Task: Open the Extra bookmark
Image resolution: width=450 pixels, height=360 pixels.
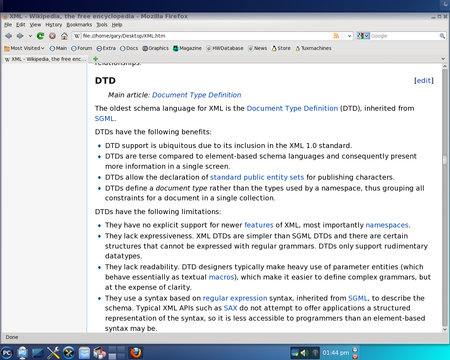Action: pyautogui.click(x=106, y=48)
